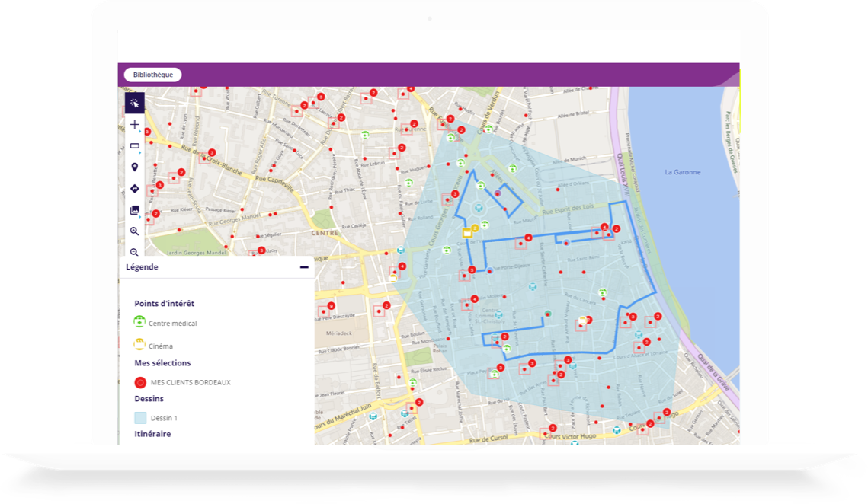Click the Légende panel title
Image resolution: width=868 pixels, height=504 pixels.
(x=143, y=266)
